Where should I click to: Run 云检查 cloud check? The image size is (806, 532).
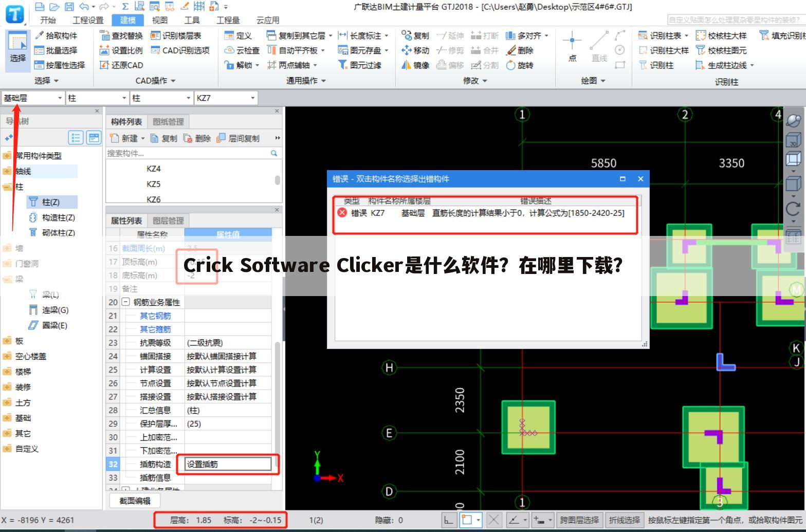[242, 50]
